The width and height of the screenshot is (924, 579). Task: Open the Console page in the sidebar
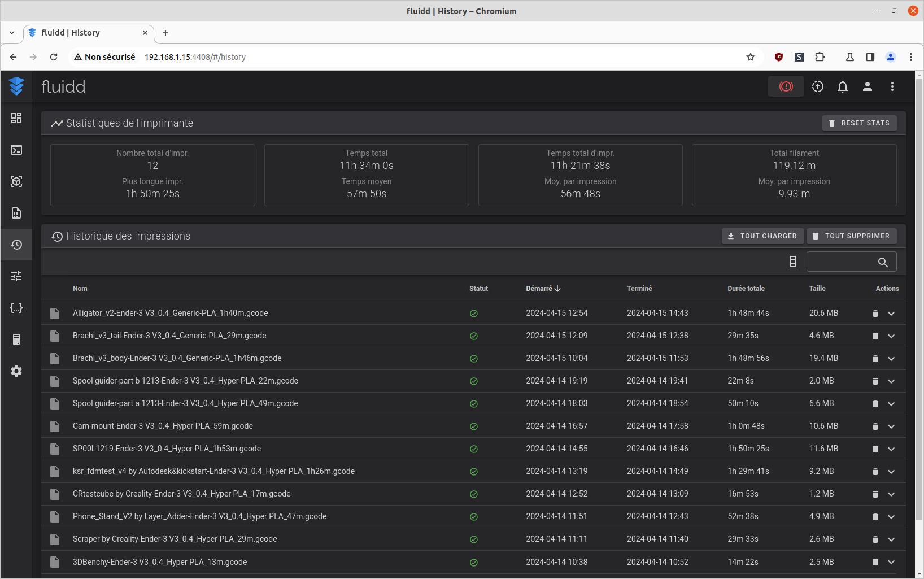tap(16, 150)
